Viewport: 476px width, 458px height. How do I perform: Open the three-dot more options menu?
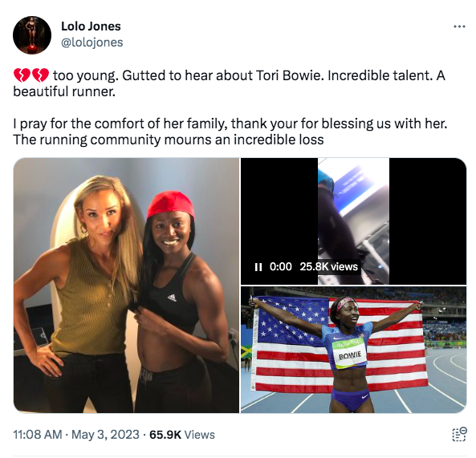pyautogui.click(x=459, y=26)
